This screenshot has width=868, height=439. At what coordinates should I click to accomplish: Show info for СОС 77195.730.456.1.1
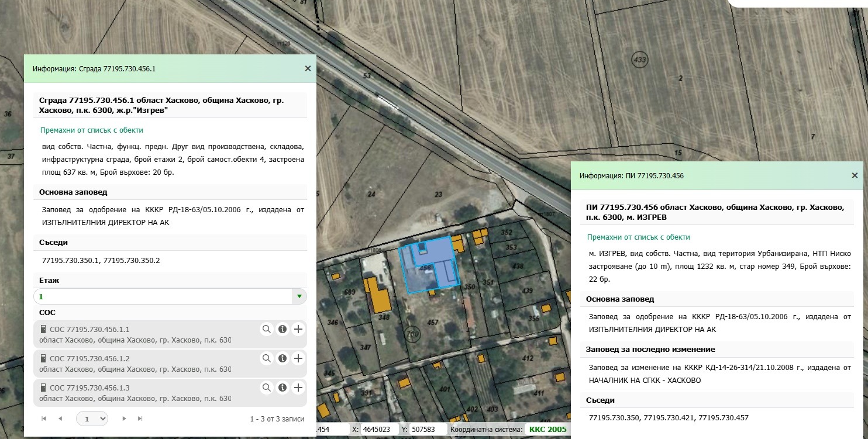coord(283,329)
